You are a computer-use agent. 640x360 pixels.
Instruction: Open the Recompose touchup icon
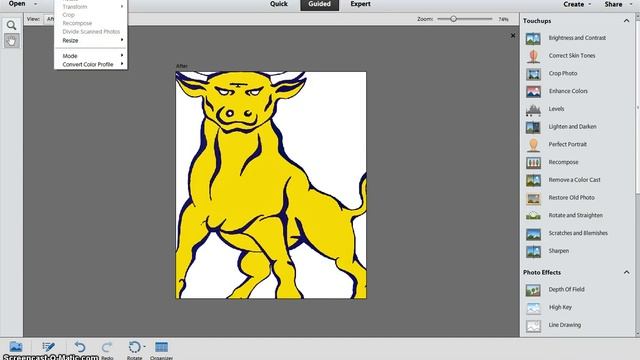[x=533, y=162]
